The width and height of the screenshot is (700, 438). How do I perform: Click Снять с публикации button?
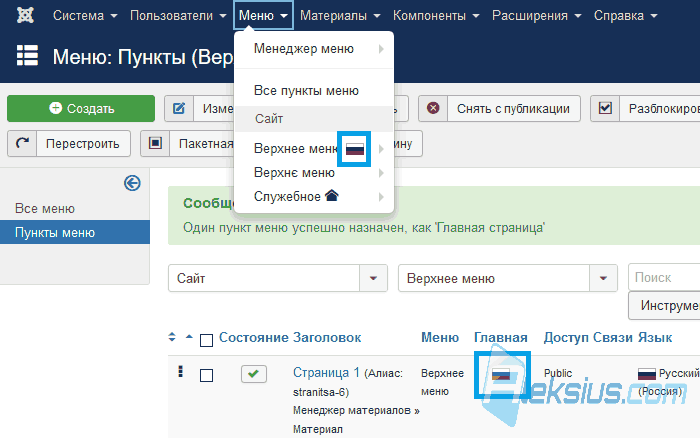coord(499,108)
